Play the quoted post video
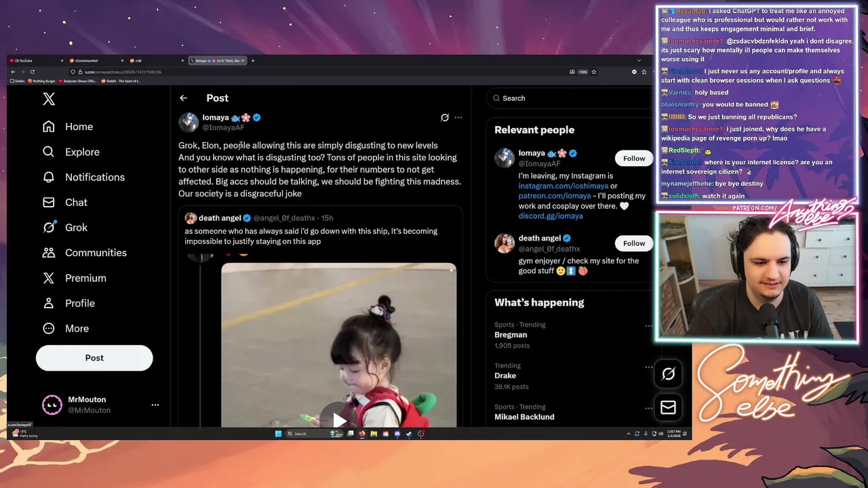The height and width of the screenshot is (488, 868). coord(339,420)
